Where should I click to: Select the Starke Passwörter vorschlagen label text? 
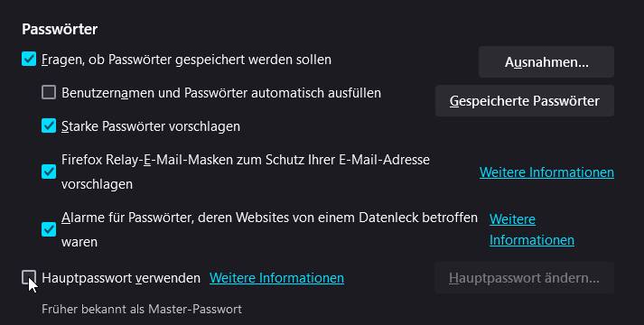click(x=151, y=126)
